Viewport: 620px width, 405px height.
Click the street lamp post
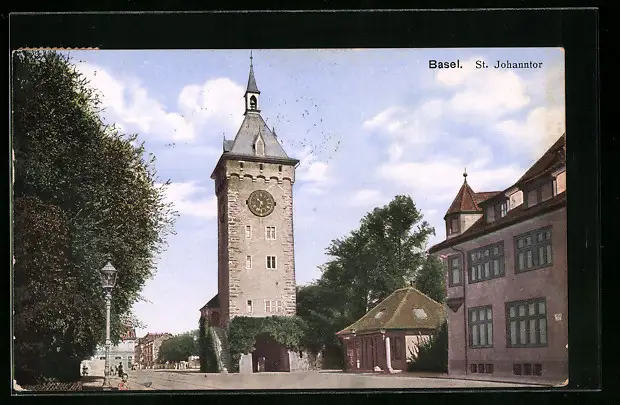click(107, 335)
